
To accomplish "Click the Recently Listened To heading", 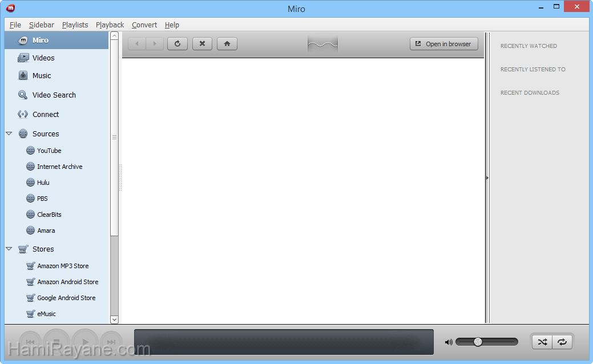I will (533, 70).
